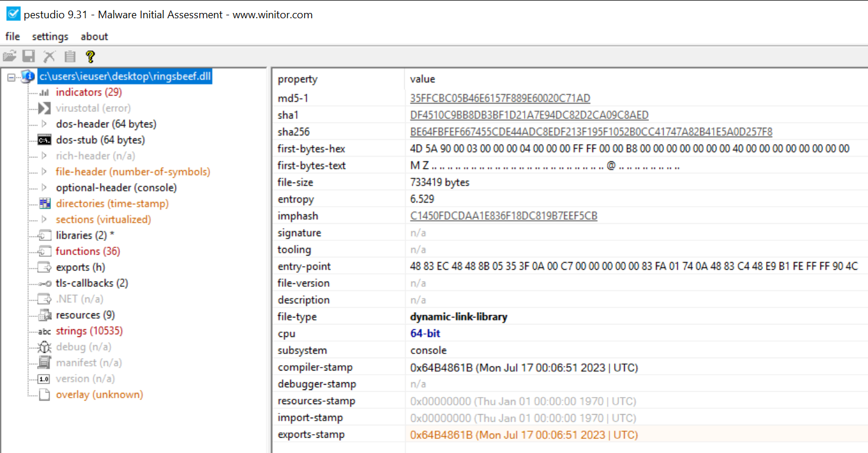
Task: Select file-header (number-of-symbols) entry
Action: click(133, 172)
